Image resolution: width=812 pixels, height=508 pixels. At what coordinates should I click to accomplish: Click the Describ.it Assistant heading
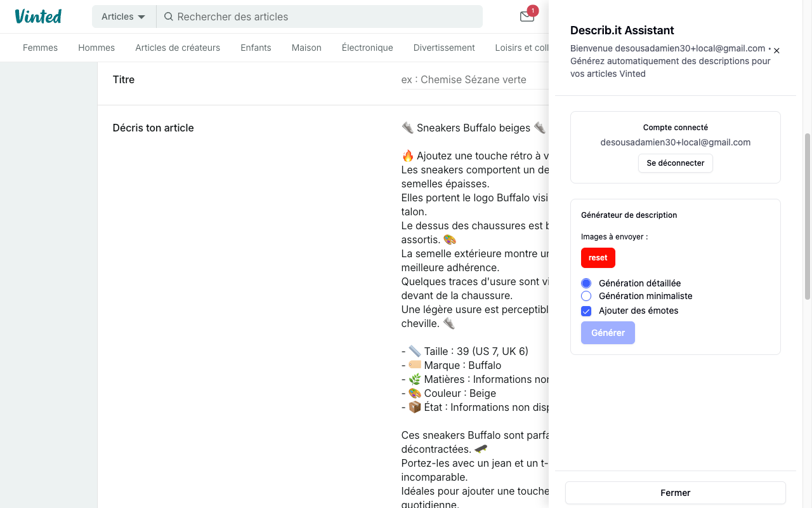(622, 30)
